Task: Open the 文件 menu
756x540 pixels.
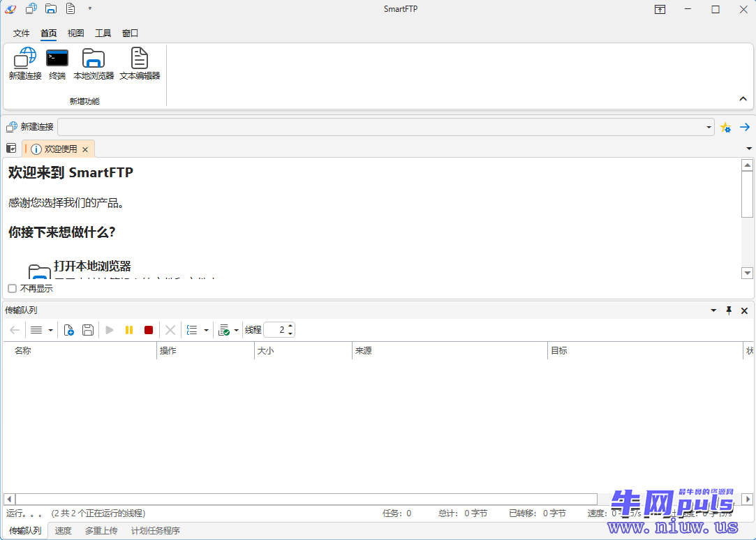Action: [21, 33]
